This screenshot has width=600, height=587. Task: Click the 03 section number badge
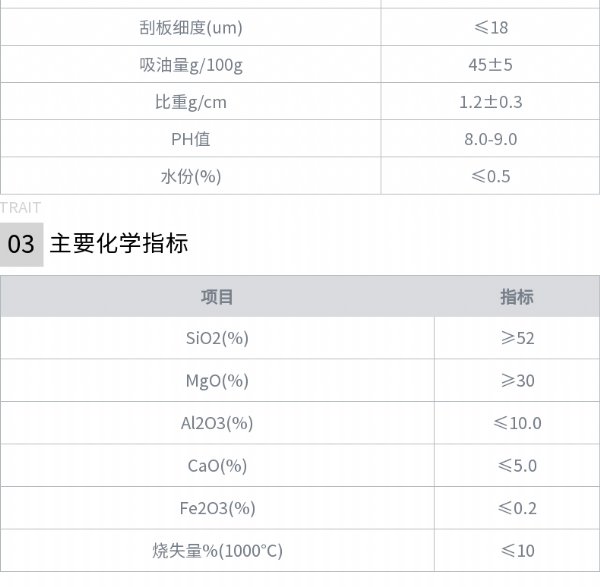(21, 244)
